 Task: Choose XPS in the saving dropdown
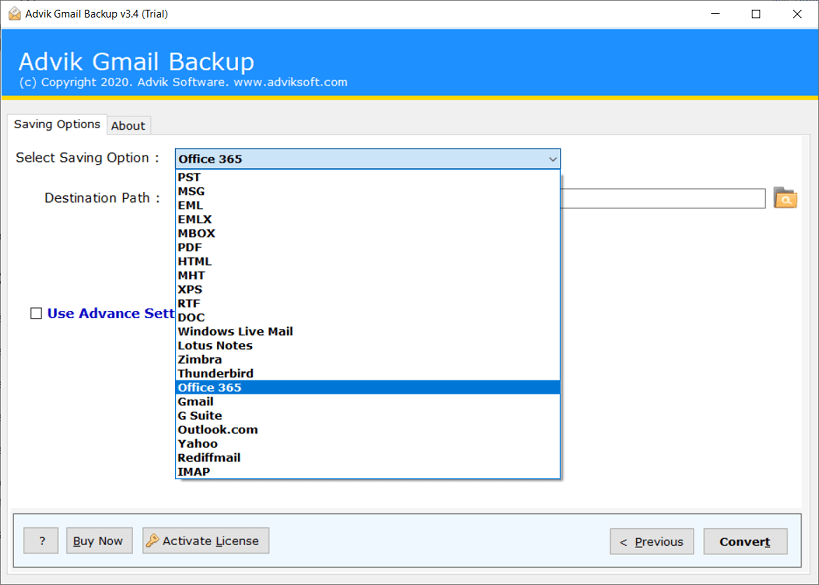(368, 289)
